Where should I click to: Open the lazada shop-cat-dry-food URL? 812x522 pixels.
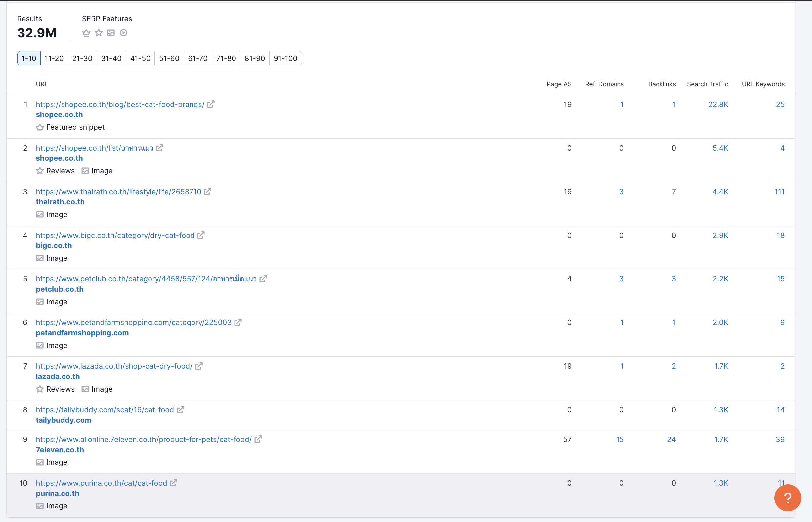click(x=114, y=366)
